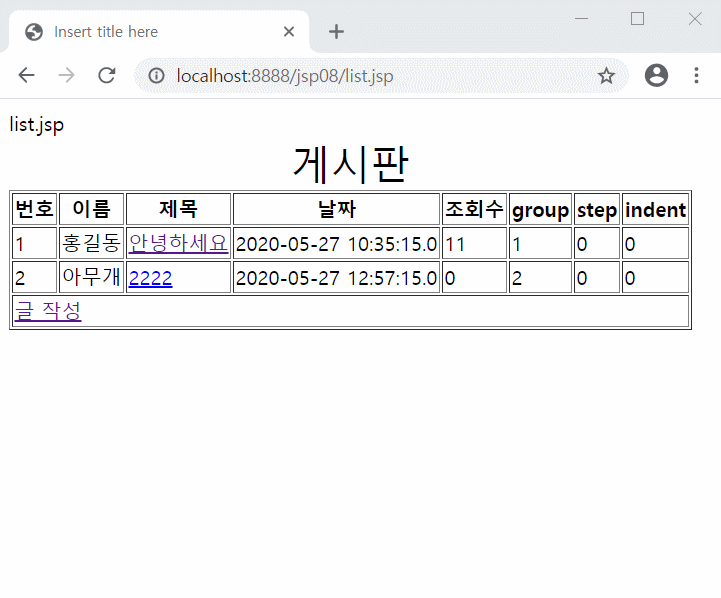The image size is (721, 598).
Task: Select the name cell 홍길동
Action: [92, 243]
